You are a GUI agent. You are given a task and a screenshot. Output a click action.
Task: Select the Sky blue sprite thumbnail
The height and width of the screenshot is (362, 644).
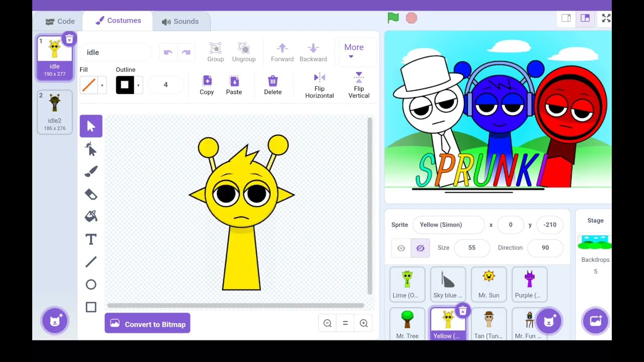point(448,284)
